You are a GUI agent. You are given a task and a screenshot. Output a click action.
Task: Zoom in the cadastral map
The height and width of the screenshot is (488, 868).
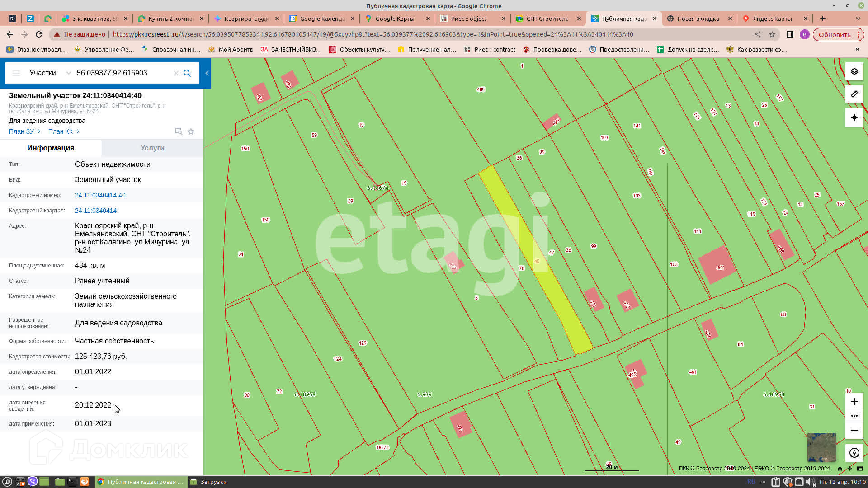click(854, 402)
